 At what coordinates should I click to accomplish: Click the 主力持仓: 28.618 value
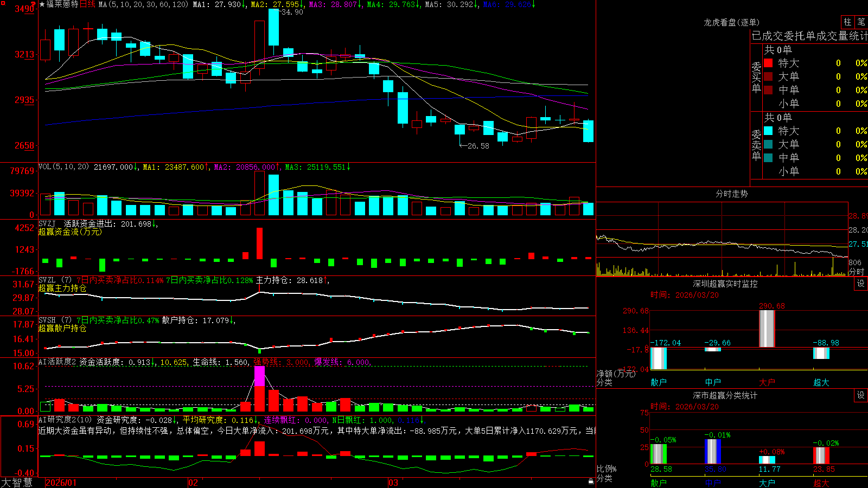click(x=292, y=280)
